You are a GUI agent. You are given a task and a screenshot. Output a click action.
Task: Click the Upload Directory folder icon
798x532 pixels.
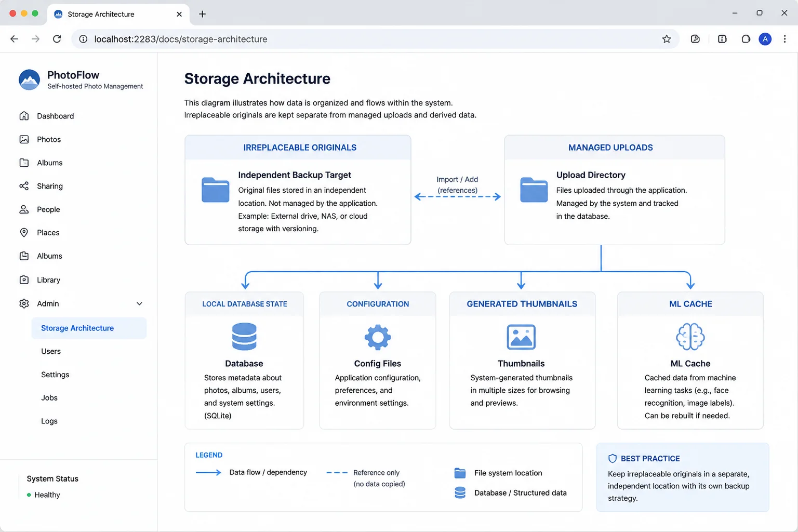[x=534, y=190]
